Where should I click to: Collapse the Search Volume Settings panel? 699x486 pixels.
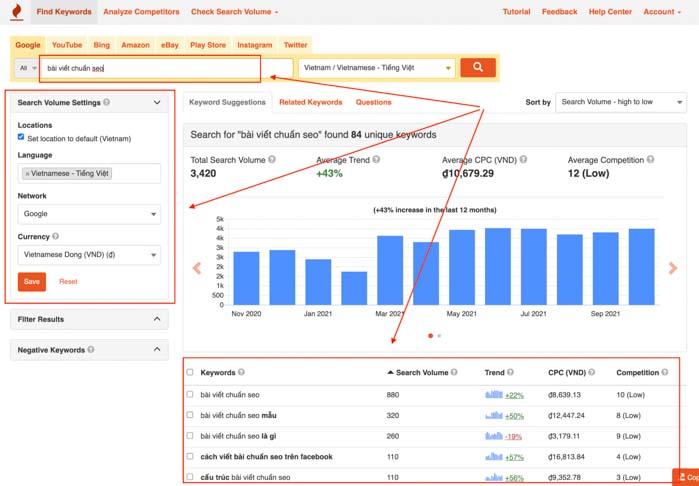point(157,103)
